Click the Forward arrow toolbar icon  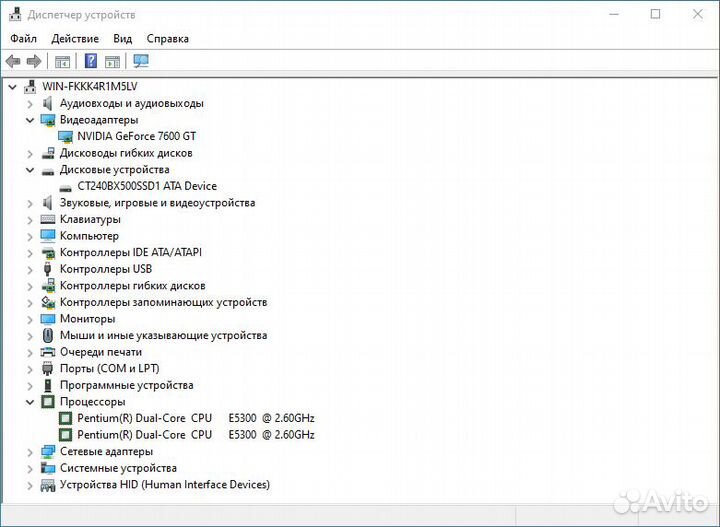pyautogui.click(x=34, y=61)
